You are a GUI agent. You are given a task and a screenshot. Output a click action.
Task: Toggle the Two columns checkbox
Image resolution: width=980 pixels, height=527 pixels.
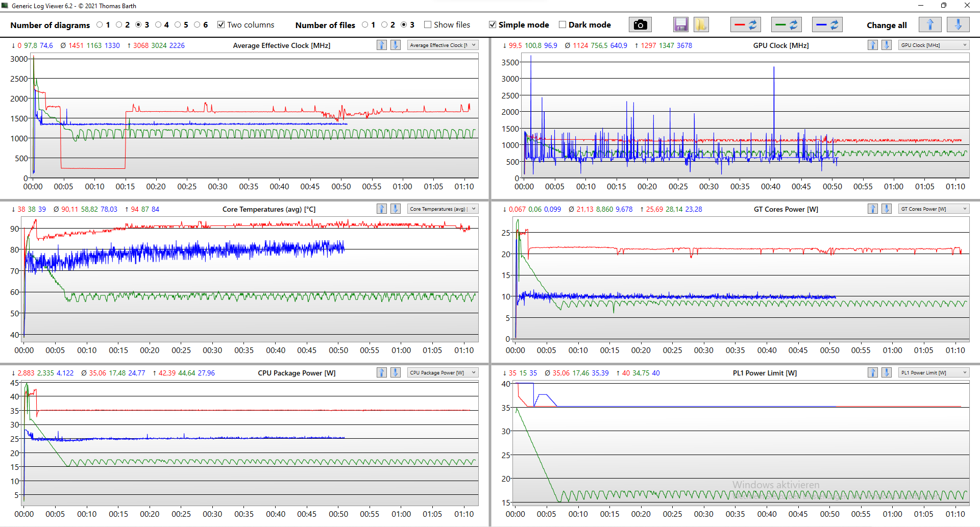221,24
